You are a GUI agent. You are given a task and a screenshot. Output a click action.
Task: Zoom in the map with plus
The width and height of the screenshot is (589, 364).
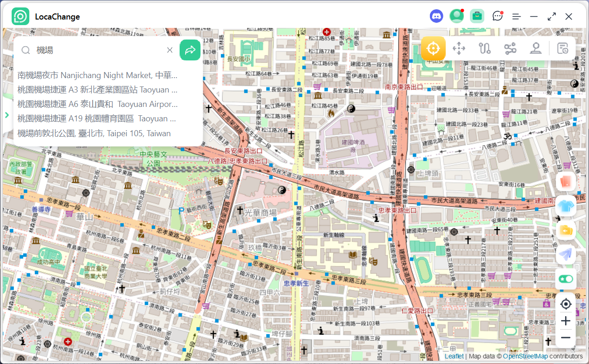coord(566,321)
